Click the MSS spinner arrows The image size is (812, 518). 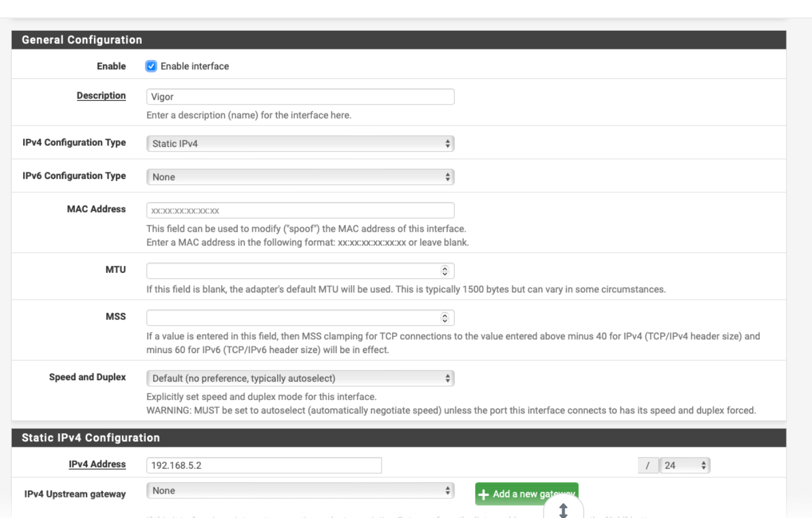click(x=445, y=318)
